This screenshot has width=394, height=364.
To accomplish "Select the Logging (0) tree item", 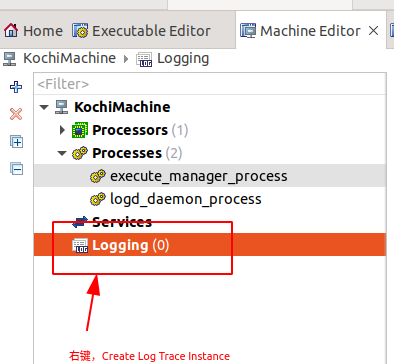I will (210, 245).
